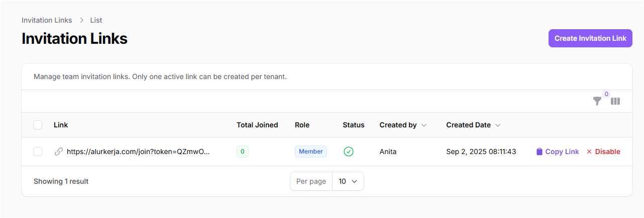Screen dimensions: 644x218
Task: Click the clipboard icon for Copy Link
Action: coord(540,152)
